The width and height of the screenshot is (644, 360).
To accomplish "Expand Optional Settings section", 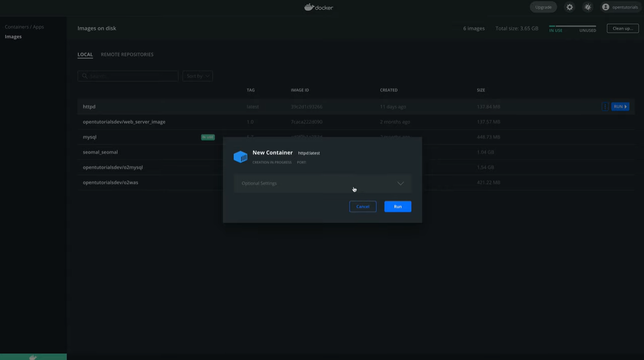I will tap(323, 183).
